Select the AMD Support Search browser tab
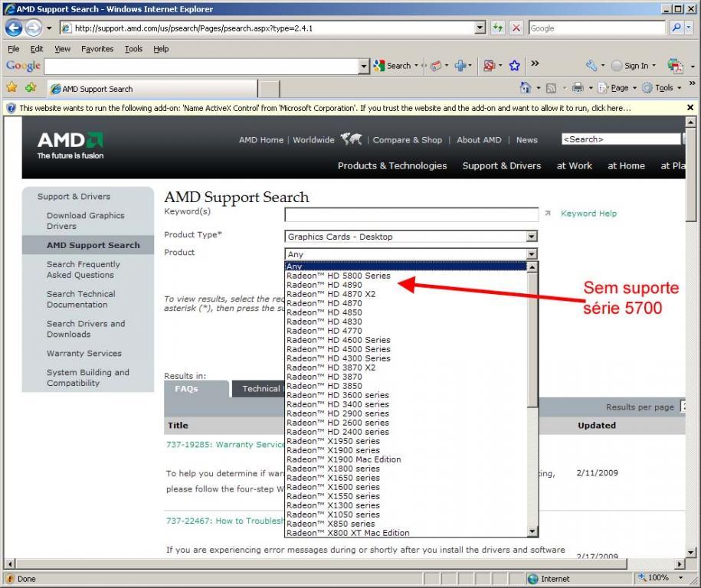 152,89
